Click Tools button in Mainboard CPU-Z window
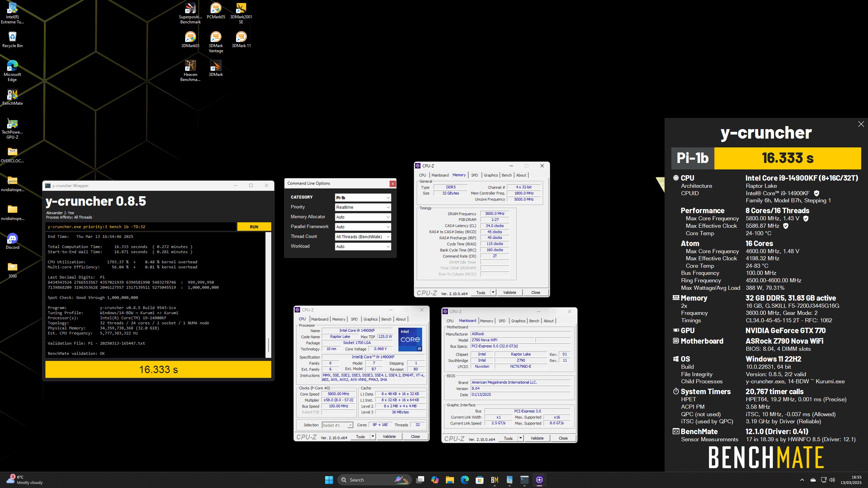The height and width of the screenshot is (488, 868). [508, 438]
